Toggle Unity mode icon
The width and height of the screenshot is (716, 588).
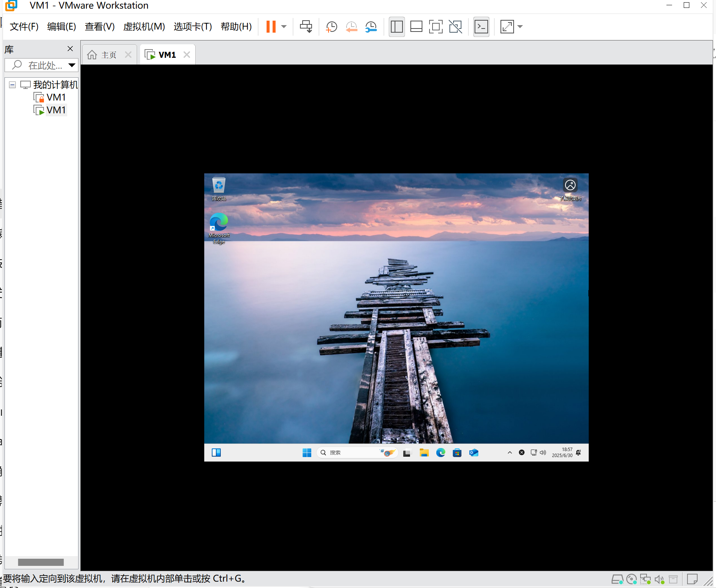(x=455, y=27)
